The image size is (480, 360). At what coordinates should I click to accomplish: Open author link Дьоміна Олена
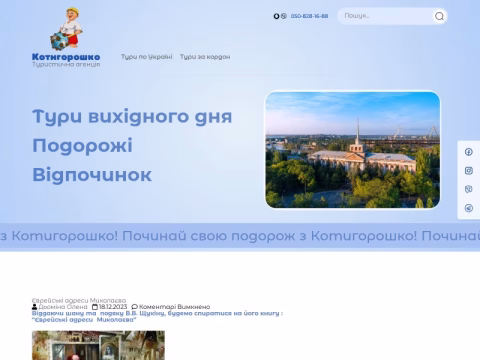click(x=63, y=307)
